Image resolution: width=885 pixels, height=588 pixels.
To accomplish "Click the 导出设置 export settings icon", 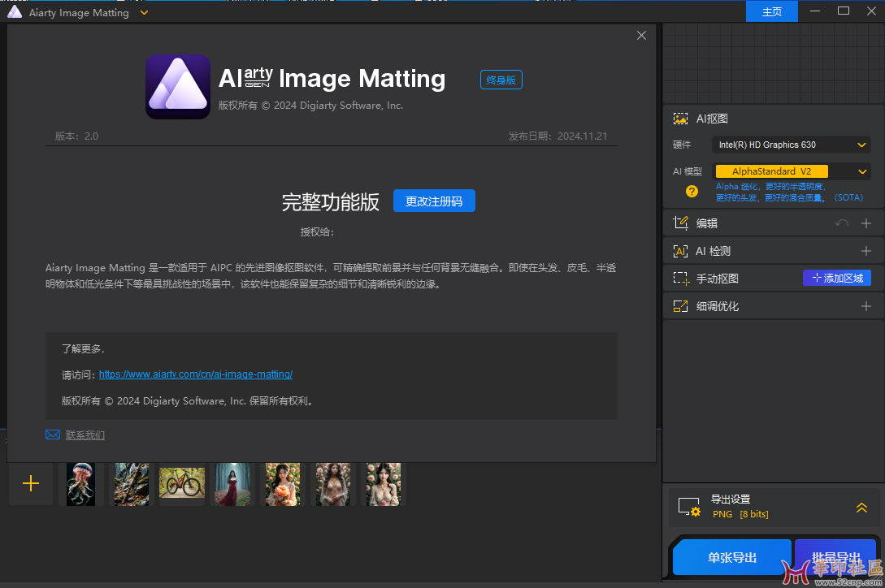I will [688, 507].
